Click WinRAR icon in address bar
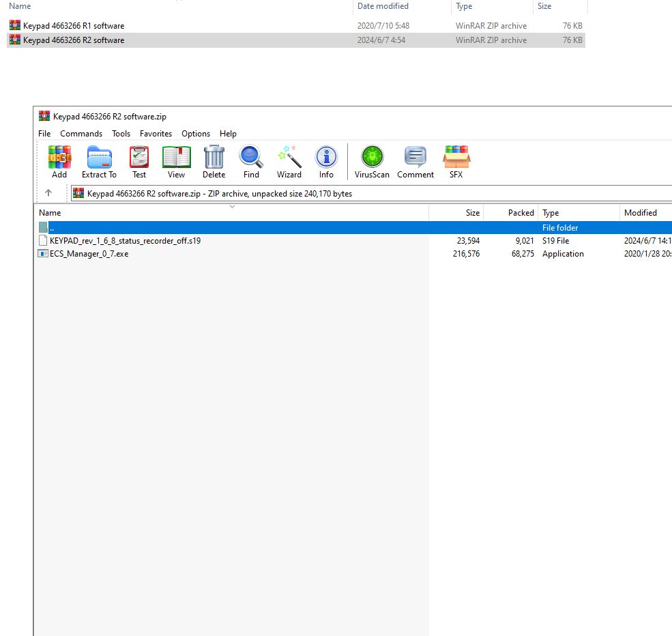The image size is (672, 636). coord(78,193)
